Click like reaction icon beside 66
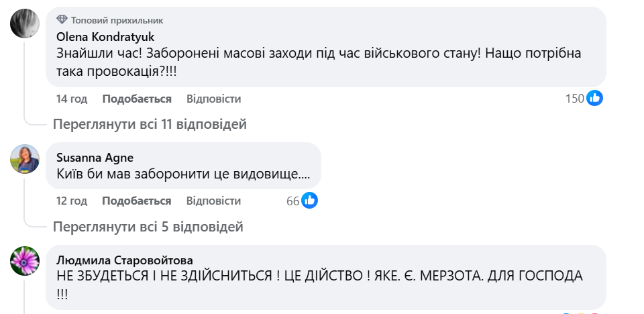 [309, 201]
